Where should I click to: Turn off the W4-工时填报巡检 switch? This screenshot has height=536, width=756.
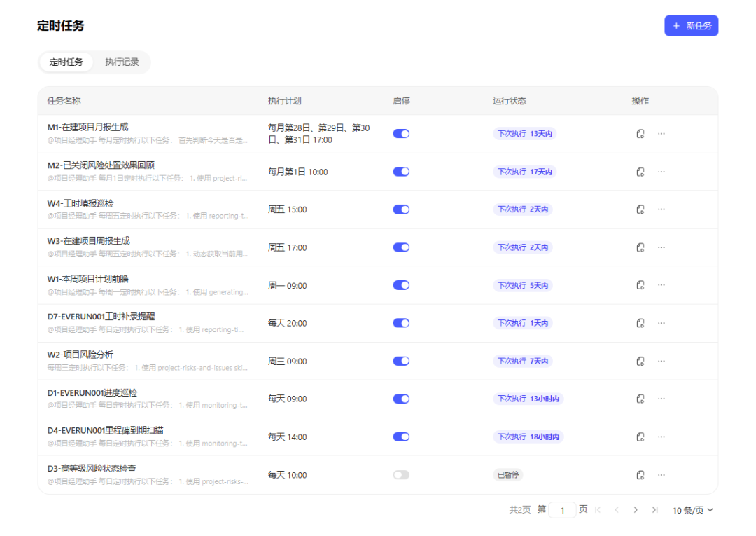[x=401, y=209]
